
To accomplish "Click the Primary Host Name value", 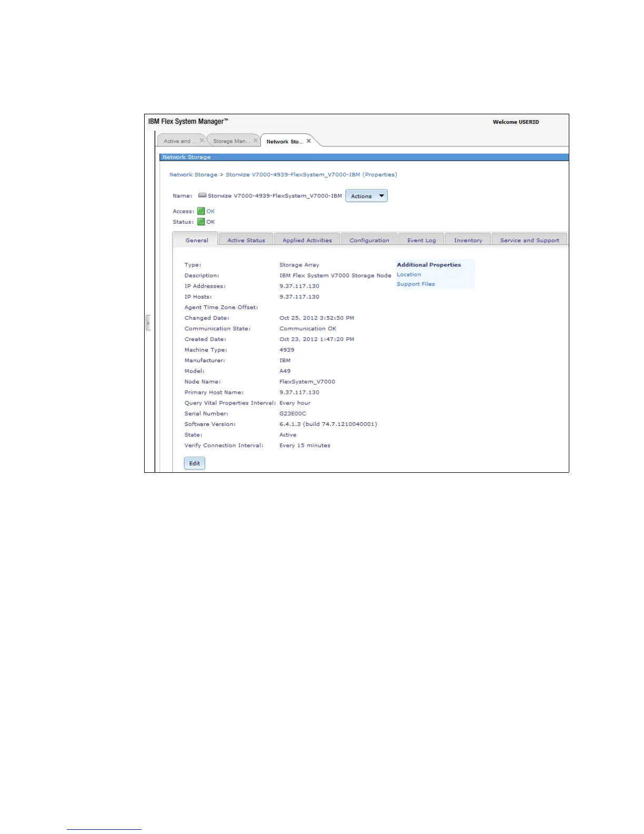I will coord(299,392).
